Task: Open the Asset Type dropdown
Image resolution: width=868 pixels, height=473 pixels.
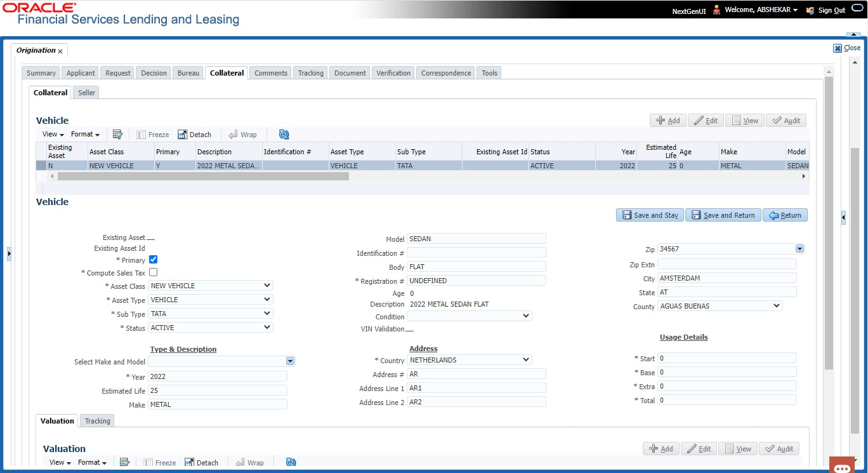Action: [211, 300]
